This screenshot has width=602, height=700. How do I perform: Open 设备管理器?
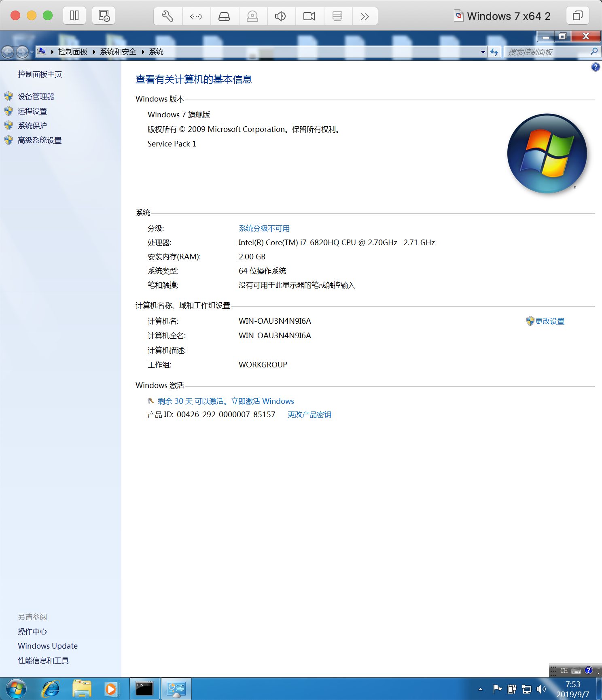point(36,97)
